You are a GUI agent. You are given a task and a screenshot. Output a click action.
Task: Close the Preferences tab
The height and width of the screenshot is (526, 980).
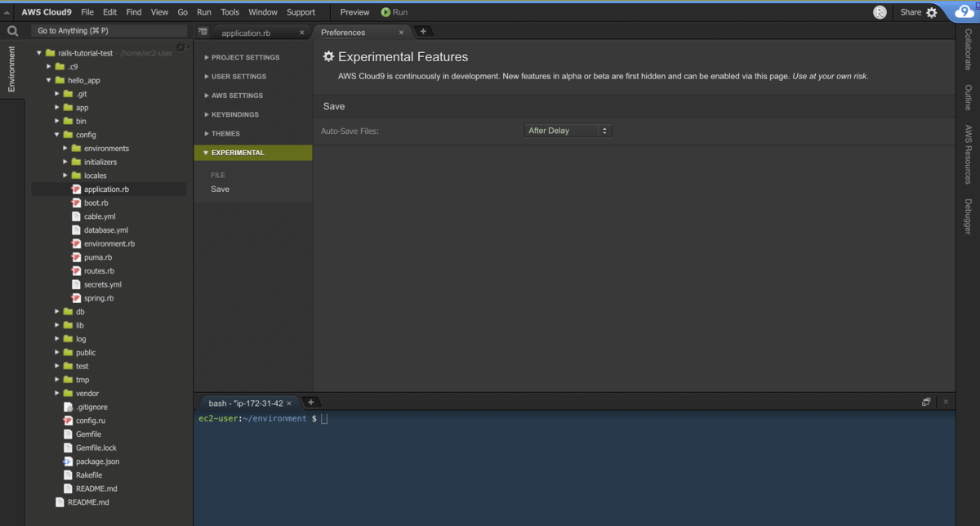(401, 33)
